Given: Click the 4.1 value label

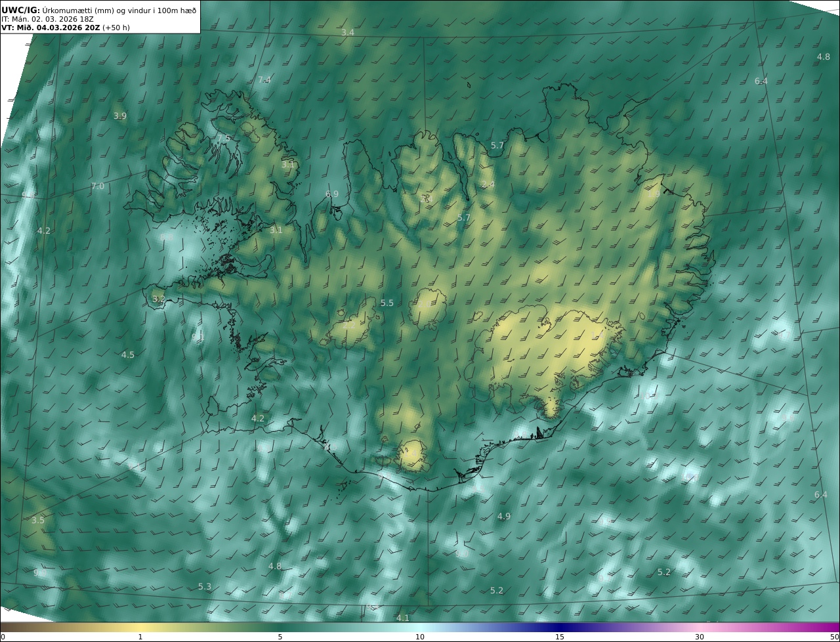Looking at the screenshot, I should pos(403,618).
